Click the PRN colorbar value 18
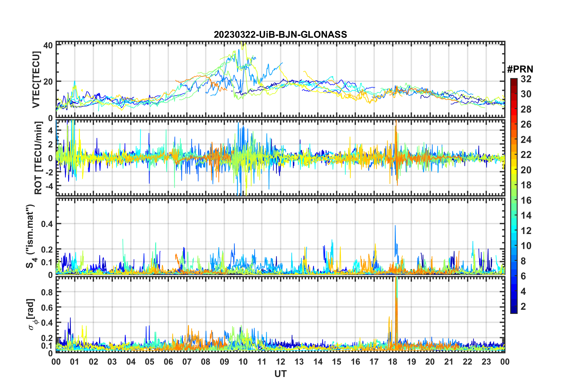Viewport: 561px width, 392px height. [x=526, y=185]
